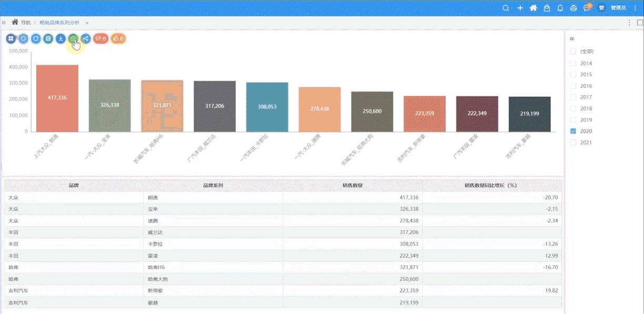Open the shopping bag icon in top bar

[547, 8]
